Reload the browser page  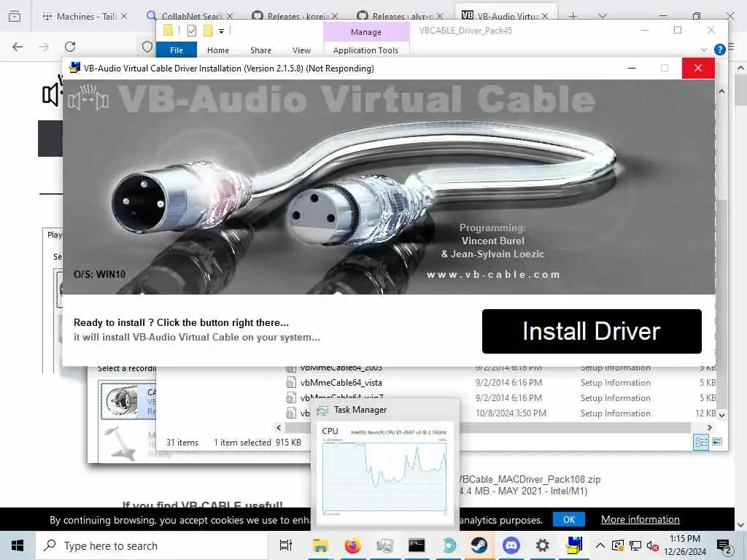[x=70, y=47]
